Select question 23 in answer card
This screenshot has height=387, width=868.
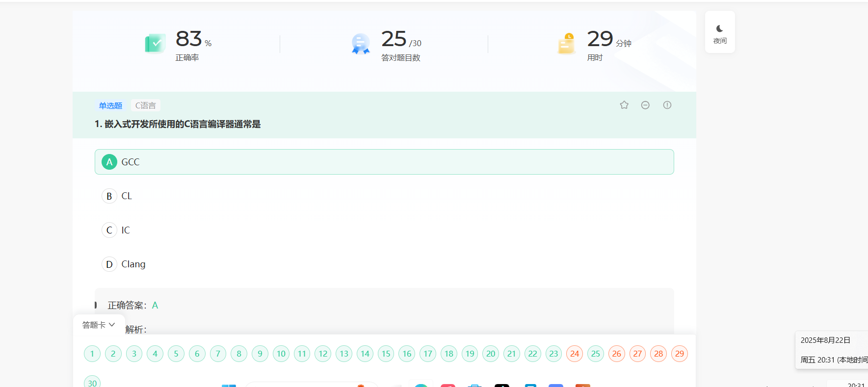tap(554, 354)
